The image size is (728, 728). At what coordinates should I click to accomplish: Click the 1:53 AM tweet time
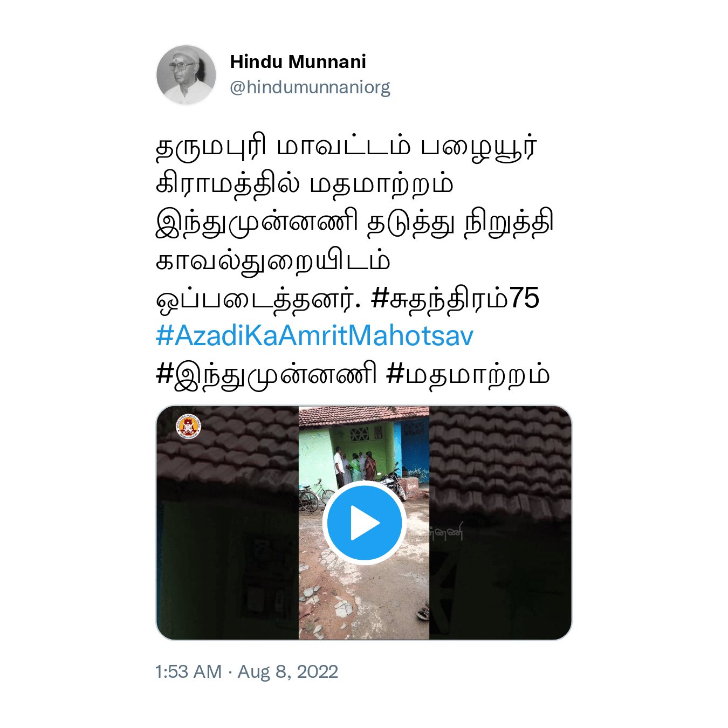(188, 671)
